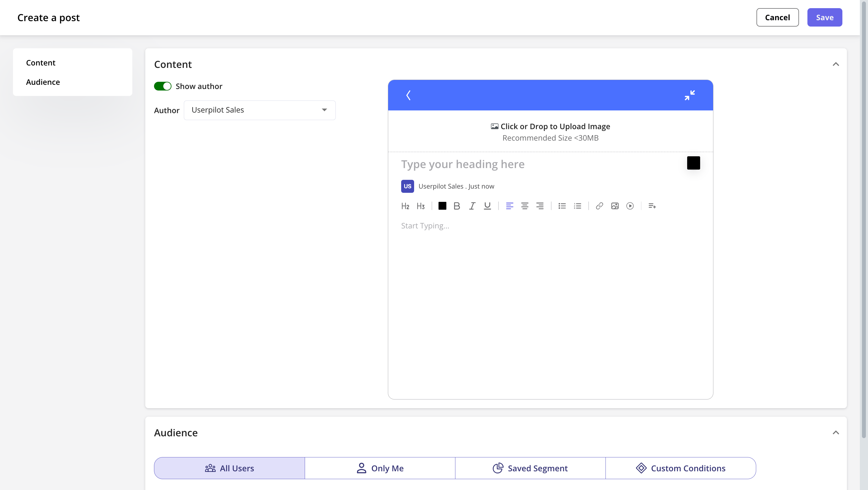Select Only Me audience option
Screen dimensions: 868x490
pyautogui.click(x=380, y=468)
